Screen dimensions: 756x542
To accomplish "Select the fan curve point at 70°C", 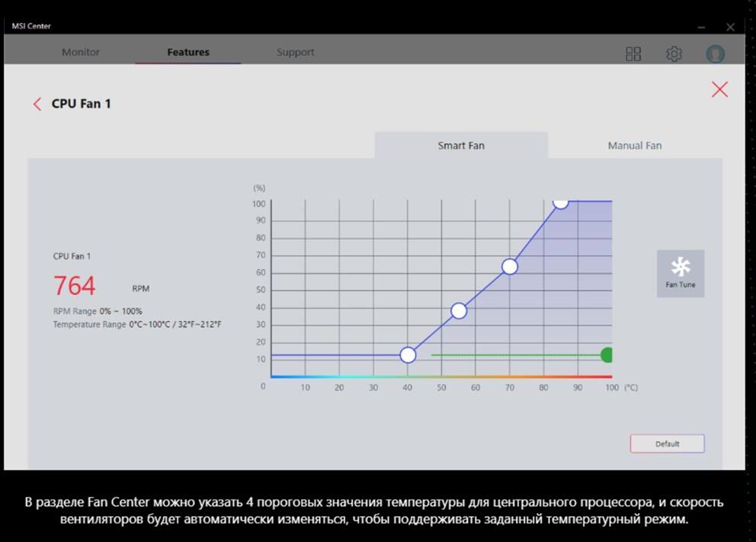I will (510, 267).
